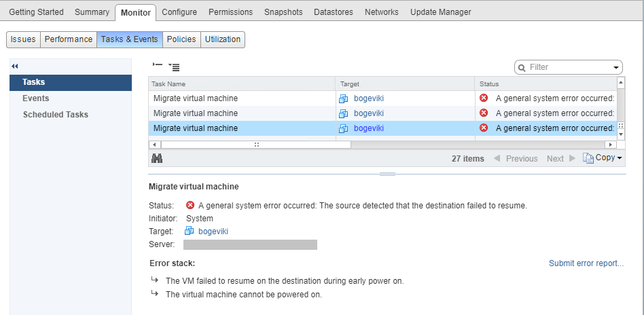Click the bogeviki link in the details pane

(213, 231)
